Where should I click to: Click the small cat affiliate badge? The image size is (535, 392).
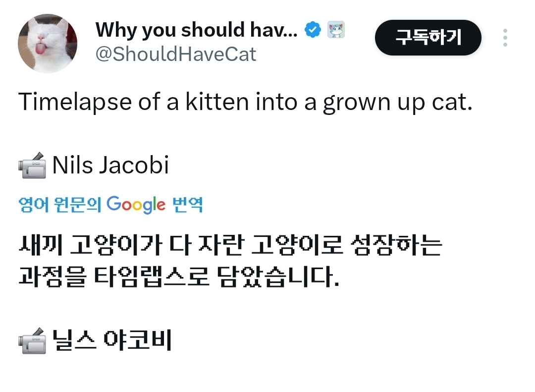[x=336, y=31]
